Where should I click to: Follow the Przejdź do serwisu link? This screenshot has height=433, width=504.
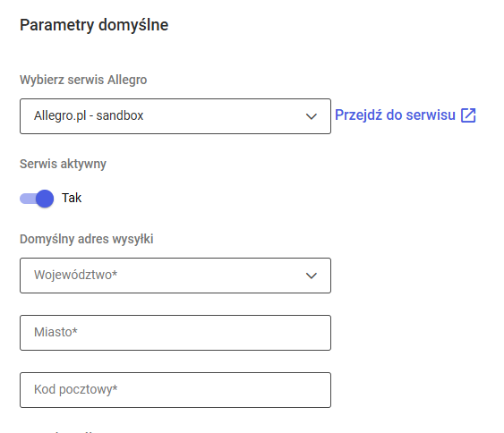click(395, 115)
